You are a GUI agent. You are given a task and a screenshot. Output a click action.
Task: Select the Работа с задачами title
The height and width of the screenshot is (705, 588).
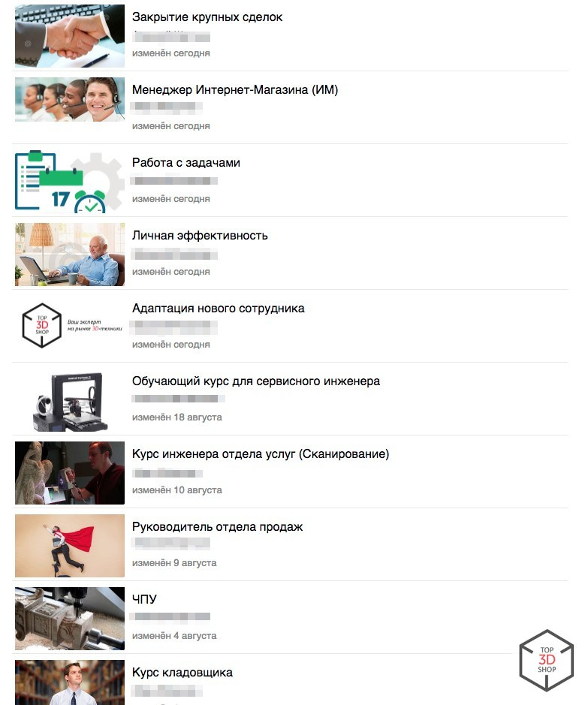186,163
